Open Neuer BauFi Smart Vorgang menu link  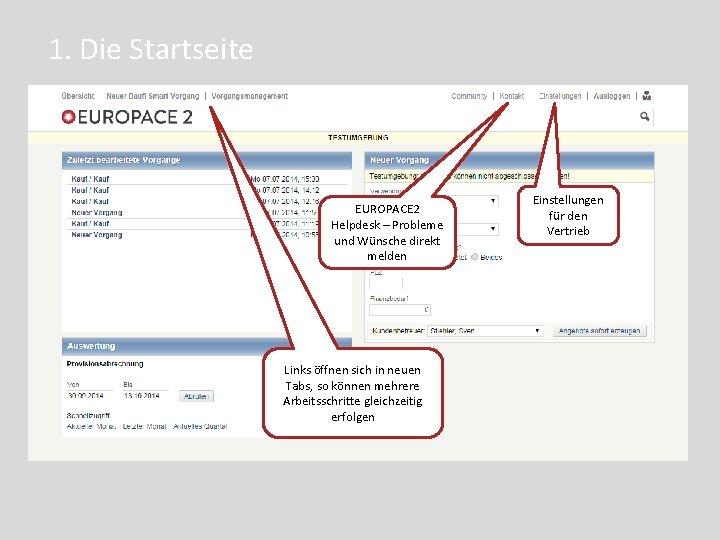tap(153, 96)
